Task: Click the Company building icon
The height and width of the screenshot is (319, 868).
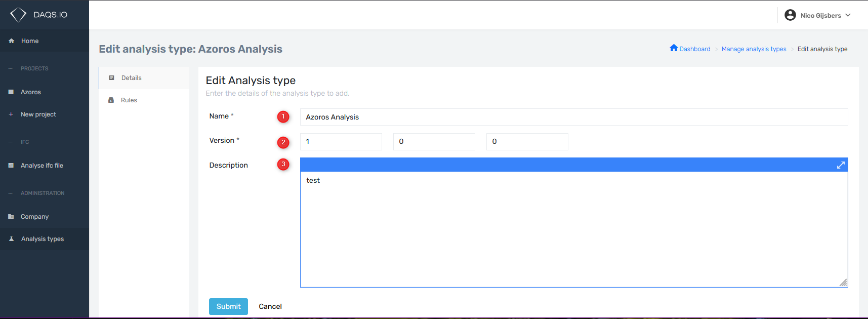Action: pyautogui.click(x=11, y=217)
